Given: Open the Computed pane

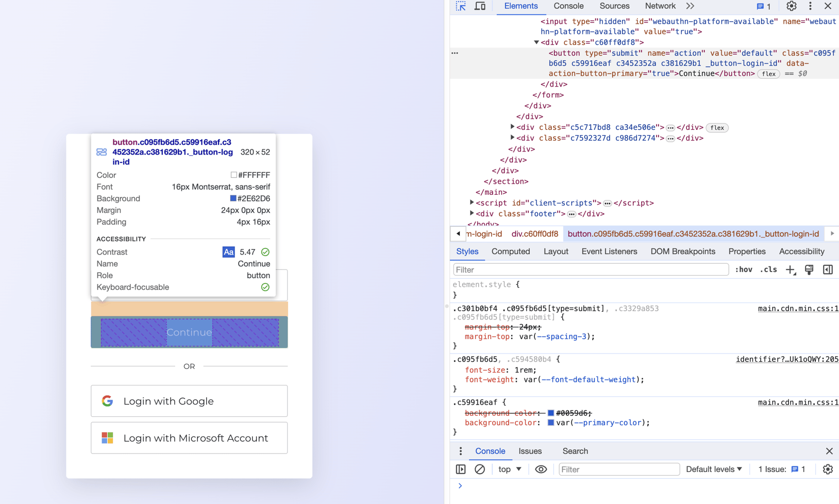Looking at the screenshot, I should coord(511,251).
